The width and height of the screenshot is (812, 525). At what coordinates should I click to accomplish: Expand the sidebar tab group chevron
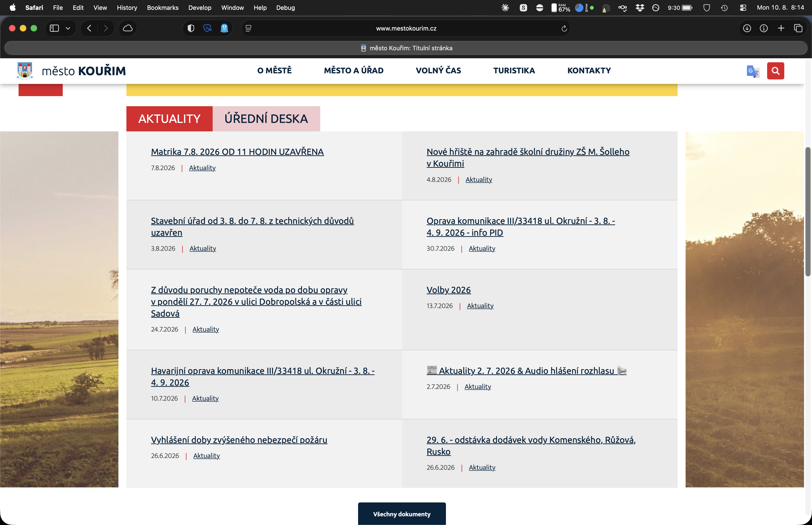[x=68, y=28]
